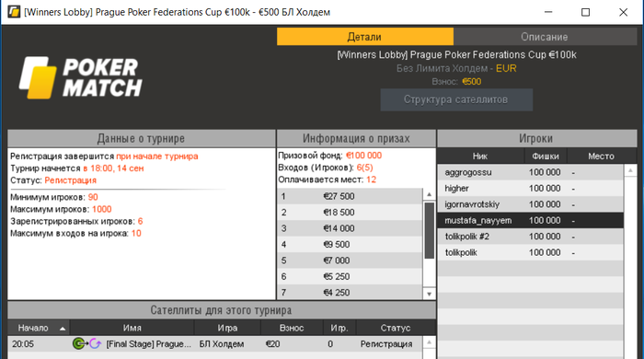Click tournament start time 18:00, 14 сен
The image size is (644, 359).
[113, 168]
